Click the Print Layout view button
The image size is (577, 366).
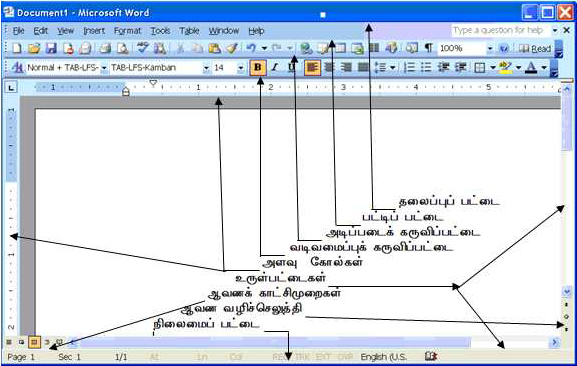(x=34, y=342)
